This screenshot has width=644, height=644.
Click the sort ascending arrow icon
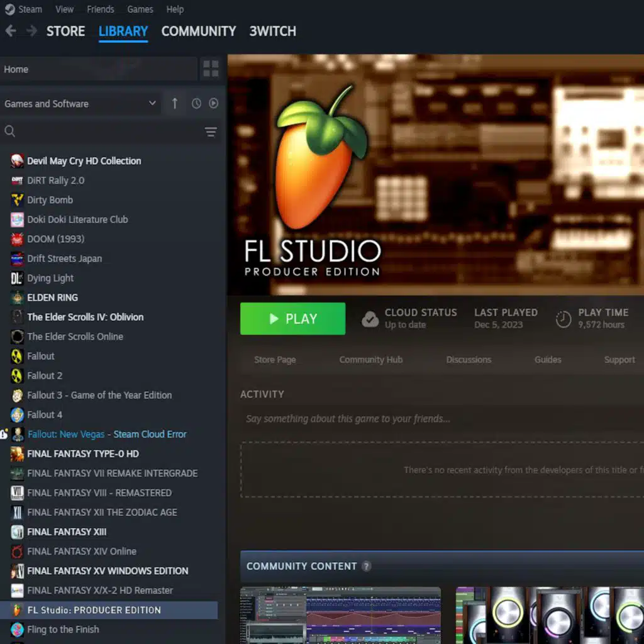175,104
